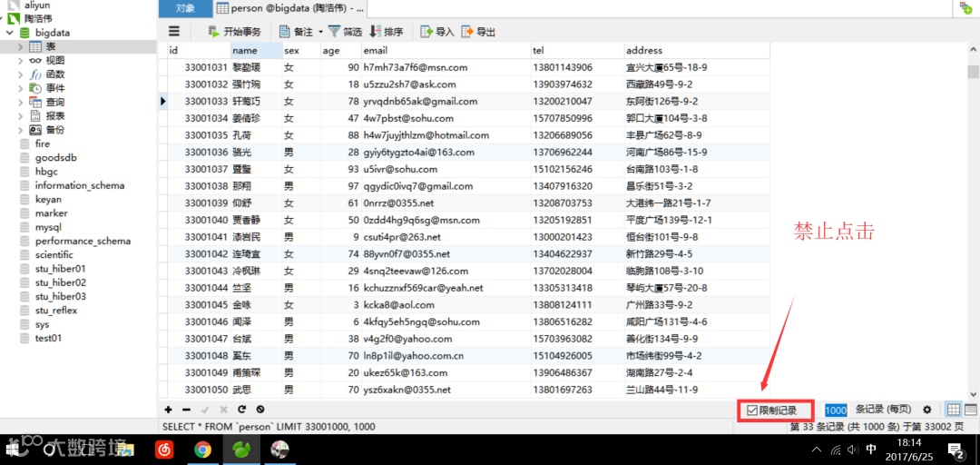Click the sys database icon in tree

[x=24, y=324]
